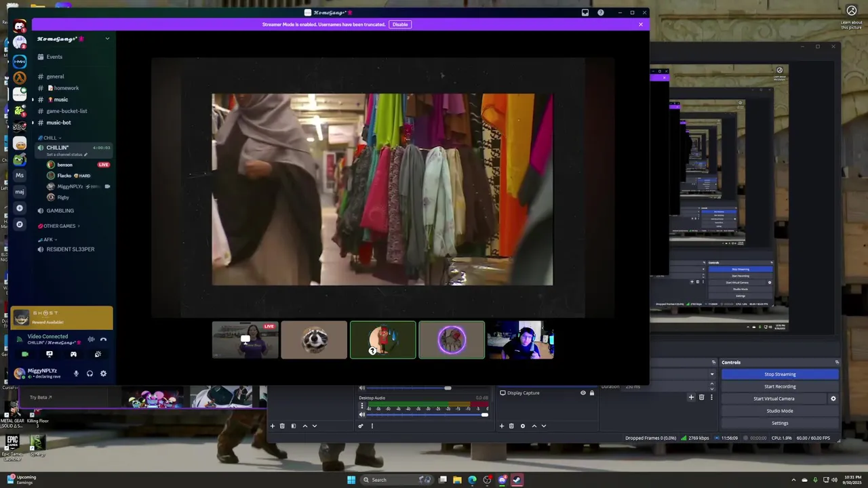Mute microphone in Discord user panel
This screenshot has width=868, height=488.
tap(76, 373)
